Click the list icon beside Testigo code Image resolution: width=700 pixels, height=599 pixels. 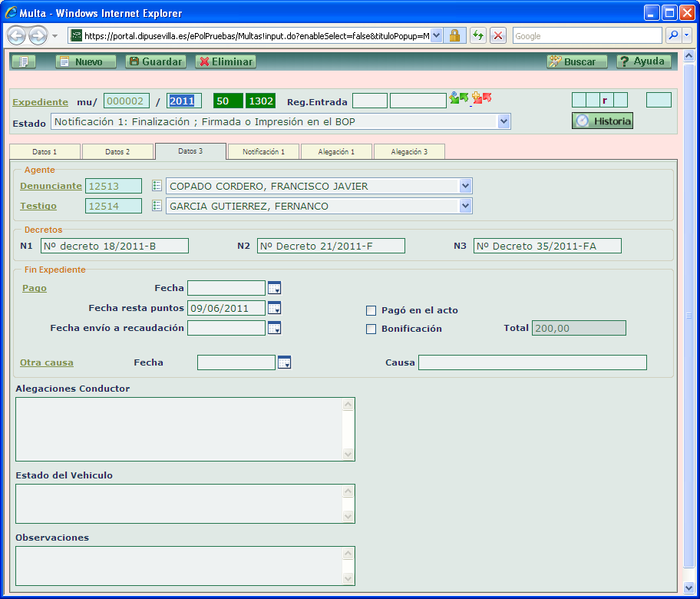[x=157, y=206]
